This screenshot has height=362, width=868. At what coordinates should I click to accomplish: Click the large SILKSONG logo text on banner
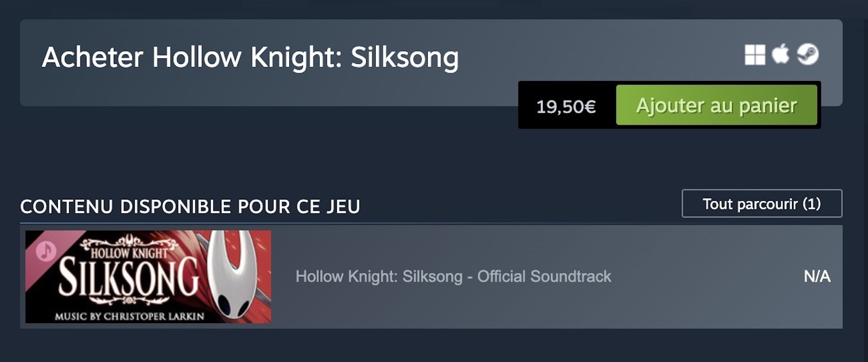[129, 277]
